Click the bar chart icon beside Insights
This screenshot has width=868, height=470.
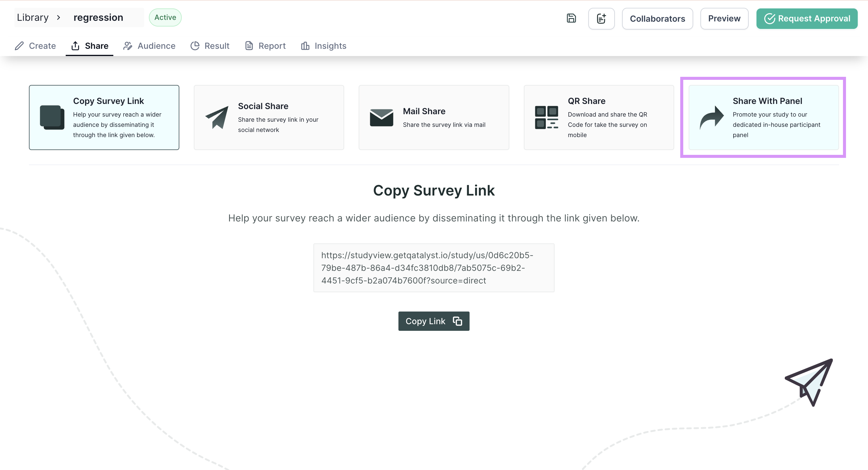(305, 46)
